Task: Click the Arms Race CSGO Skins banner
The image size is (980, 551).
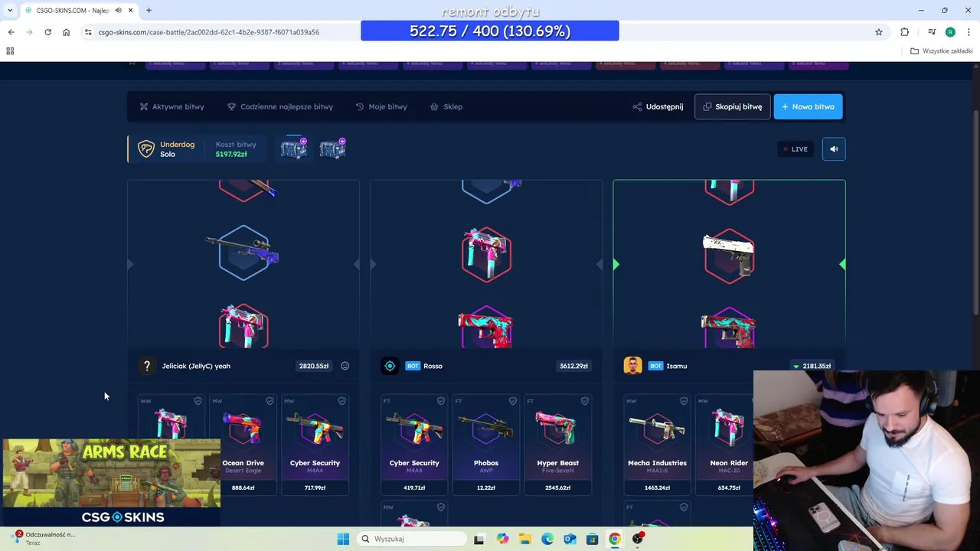Action: [x=112, y=483]
